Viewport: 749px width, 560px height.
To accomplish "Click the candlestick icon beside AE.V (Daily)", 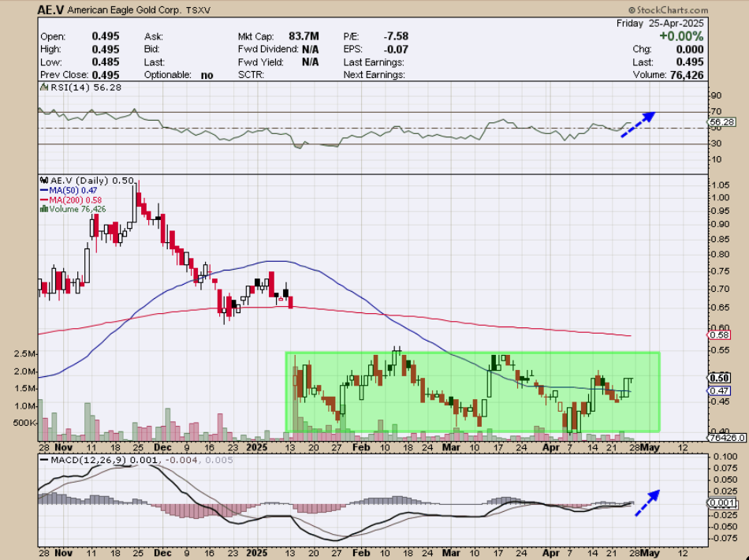I will [44, 181].
